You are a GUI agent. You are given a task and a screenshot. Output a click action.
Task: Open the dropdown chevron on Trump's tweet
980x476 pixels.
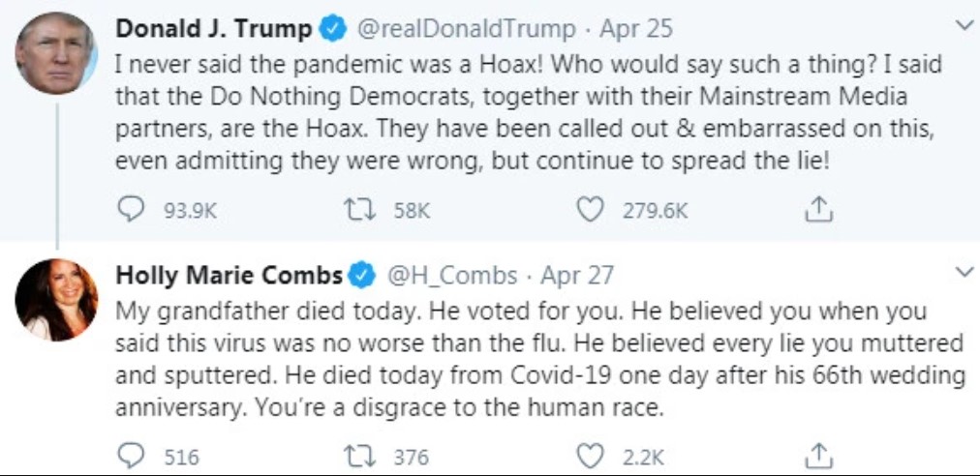point(962,25)
